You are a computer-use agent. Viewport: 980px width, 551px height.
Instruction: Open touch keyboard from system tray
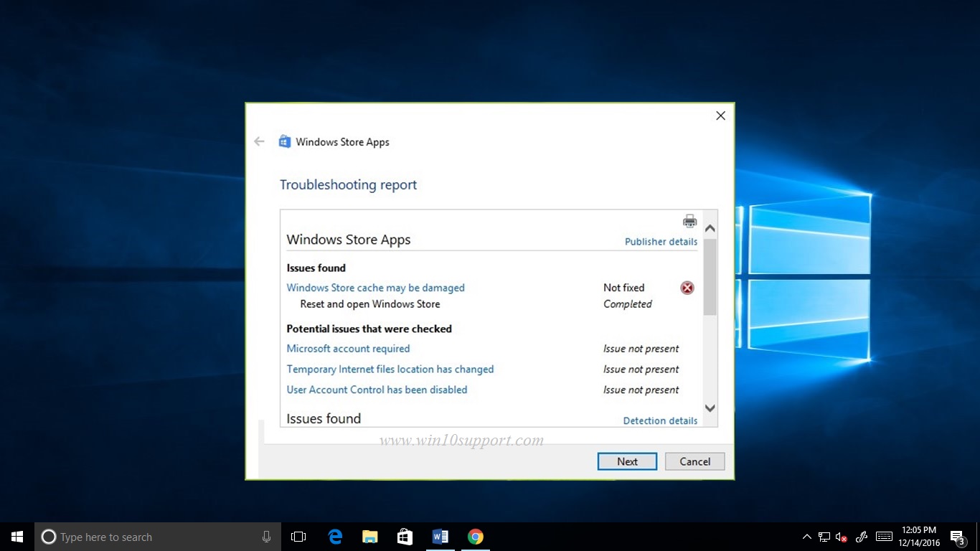[x=885, y=537]
